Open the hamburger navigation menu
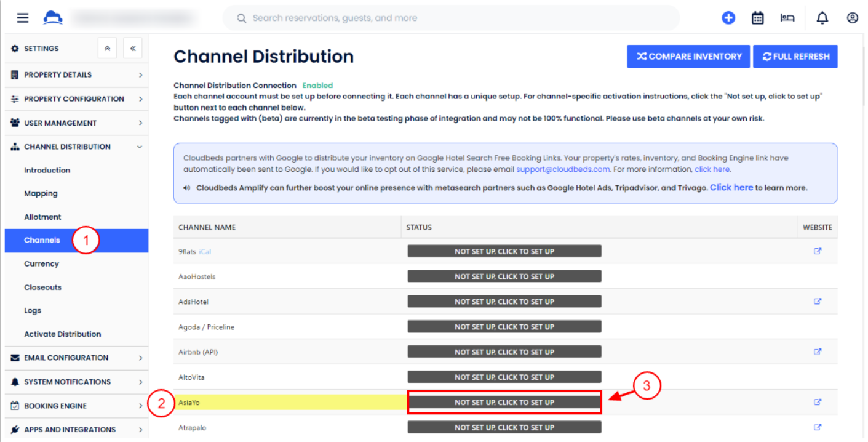868x442 pixels. 23,18
